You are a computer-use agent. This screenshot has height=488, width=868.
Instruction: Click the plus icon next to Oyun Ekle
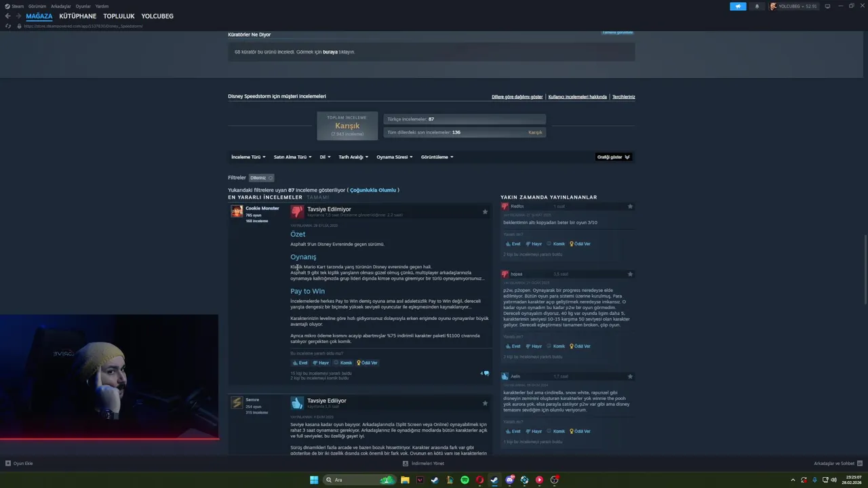tap(8, 464)
